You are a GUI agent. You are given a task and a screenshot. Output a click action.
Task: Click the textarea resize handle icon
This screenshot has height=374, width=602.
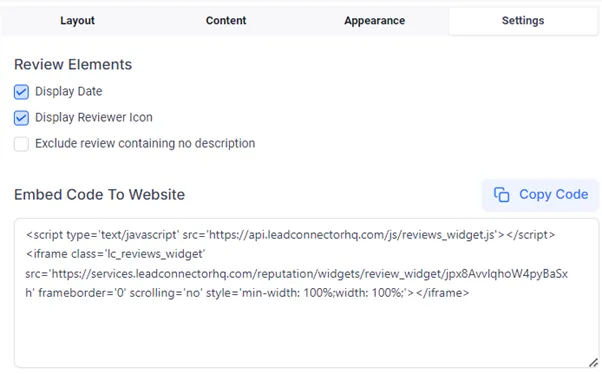click(593, 362)
